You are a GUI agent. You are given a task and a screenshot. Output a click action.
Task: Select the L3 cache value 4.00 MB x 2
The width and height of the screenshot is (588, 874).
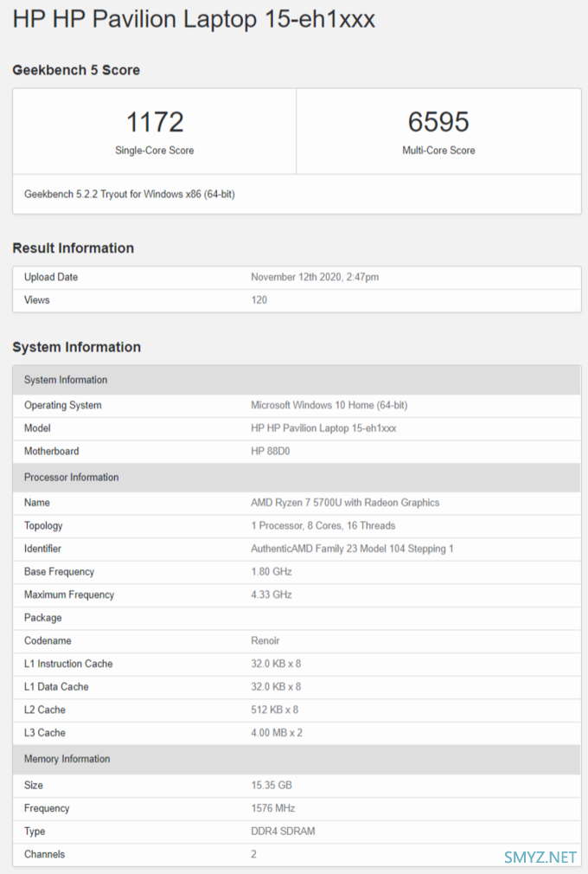point(277,732)
